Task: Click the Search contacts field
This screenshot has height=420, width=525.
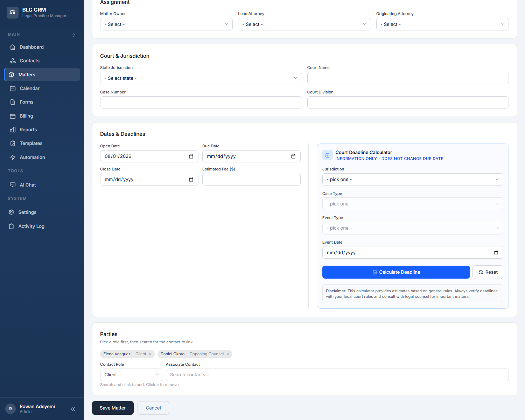Action: [337, 375]
